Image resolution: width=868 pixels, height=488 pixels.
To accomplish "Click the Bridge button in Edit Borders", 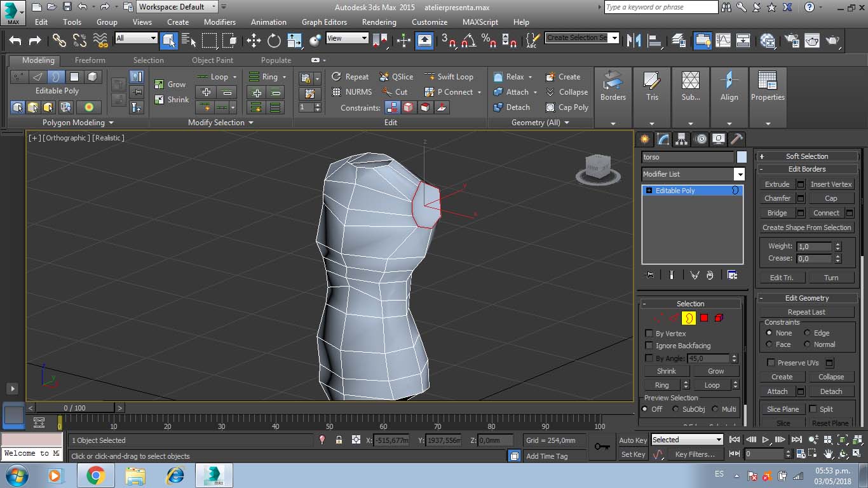I will [776, 213].
